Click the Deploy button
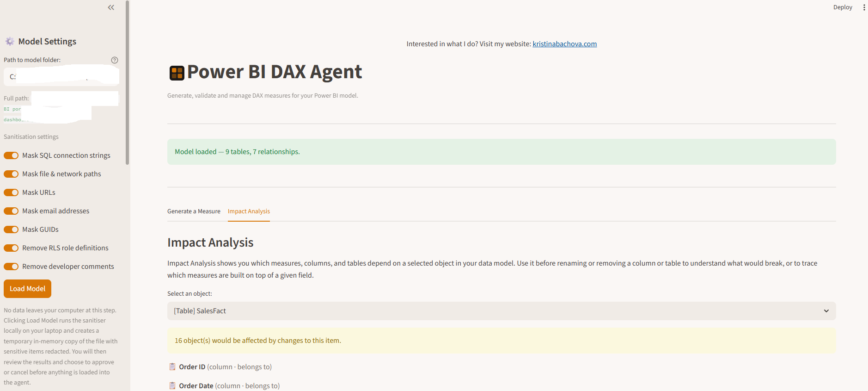The height and width of the screenshot is (391, 868). click(x=843, y=7)
